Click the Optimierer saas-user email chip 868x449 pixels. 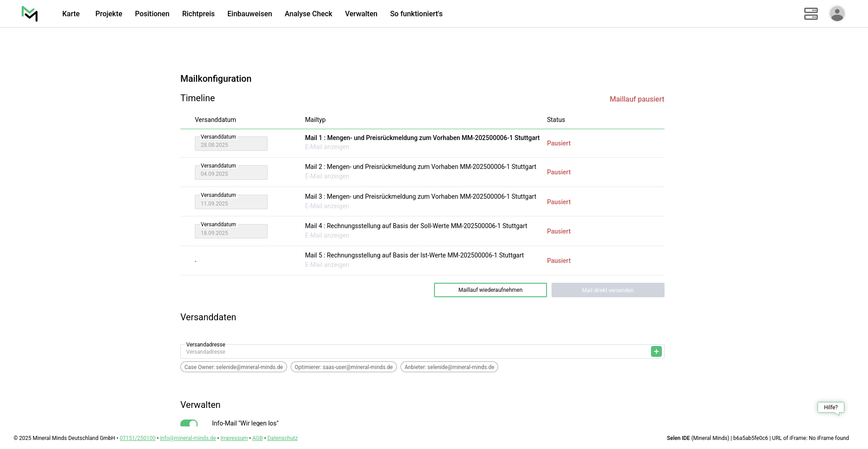pyautogui.click(x=344, y=367)
